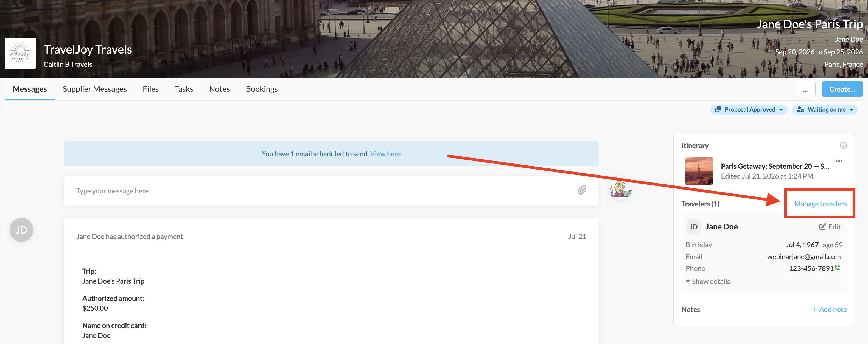Click the email webinarjane@gmail.com

click(804, 257)
